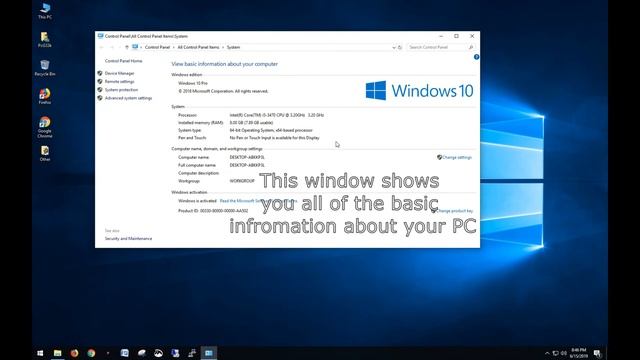Screen dimensions: 640x360
Task: Select the Google Chrome desktop shortcut
Action: pos(45,127)
